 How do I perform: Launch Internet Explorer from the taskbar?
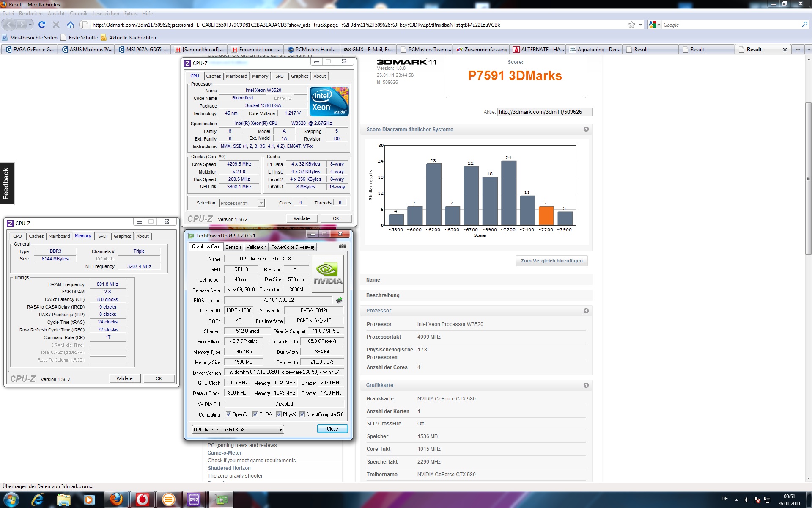point(38,500)
